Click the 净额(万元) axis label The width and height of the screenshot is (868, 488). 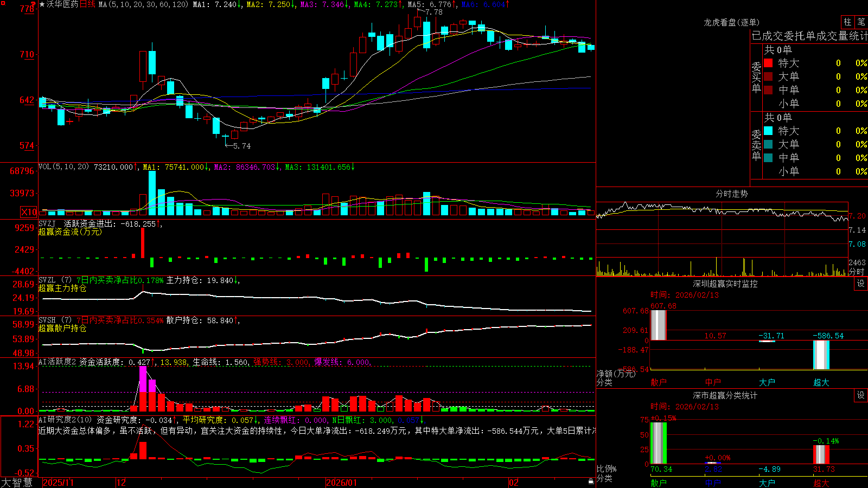coord(616,374)
